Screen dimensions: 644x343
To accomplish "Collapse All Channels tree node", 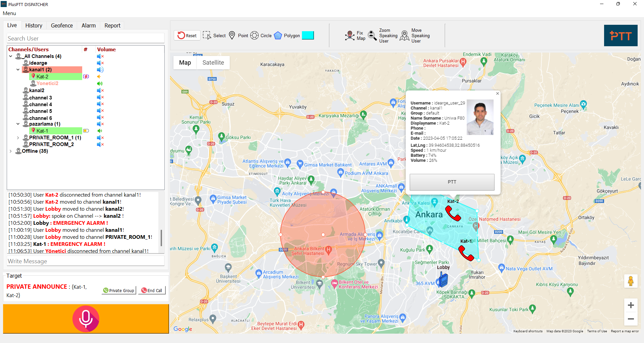I will pos(11,56).
